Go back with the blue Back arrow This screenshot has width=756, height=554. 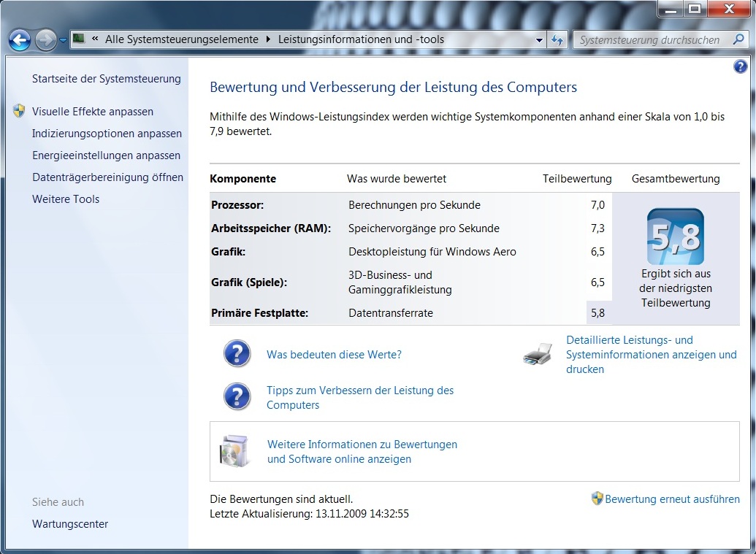20,40
